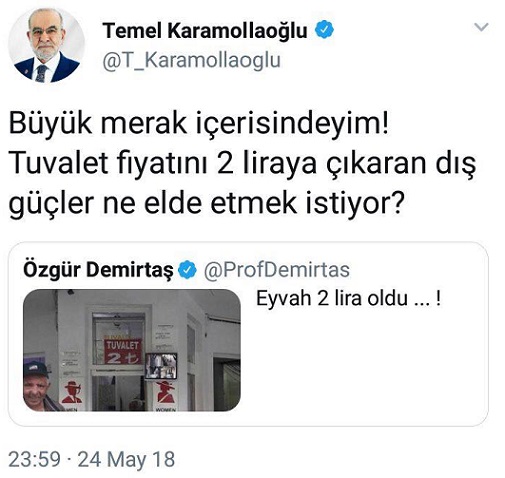Click the women's restroom figure icon
Screen dimensions: 505x478
(x=165, y=392)
